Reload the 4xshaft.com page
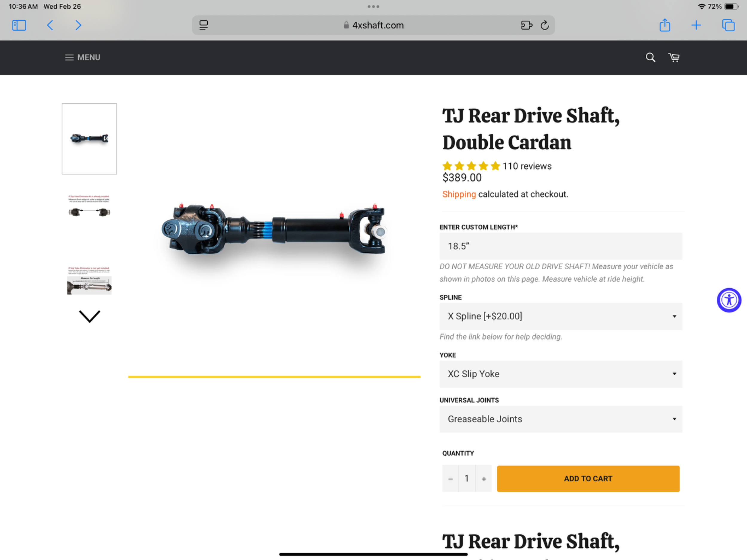 (544, 25)
